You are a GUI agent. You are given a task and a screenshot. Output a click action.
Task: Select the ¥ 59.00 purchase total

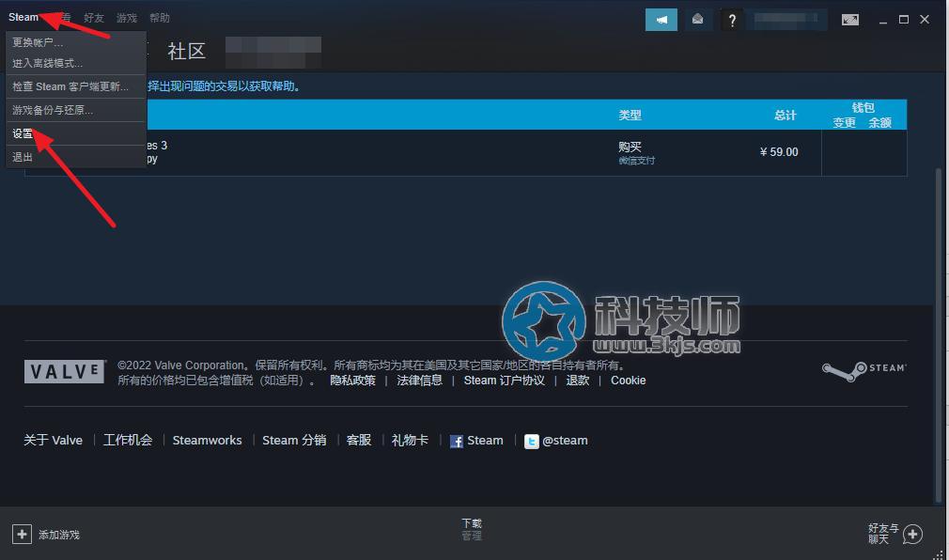(x=779, y=152)
